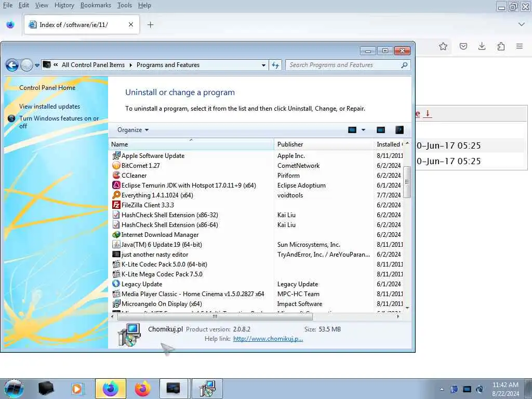The height and width of the screenshot is (399, 532).
Task: Open Control Panel Home link
Action: (47, 87)
